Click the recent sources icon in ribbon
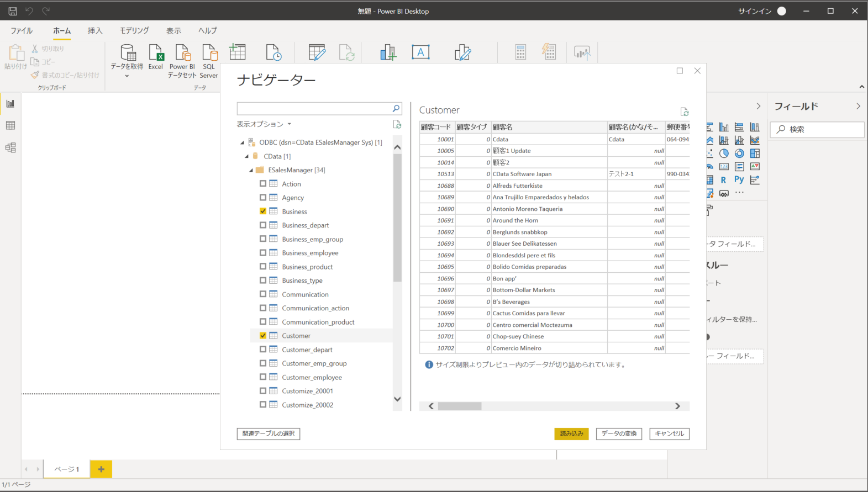 (x=273, y=52)
